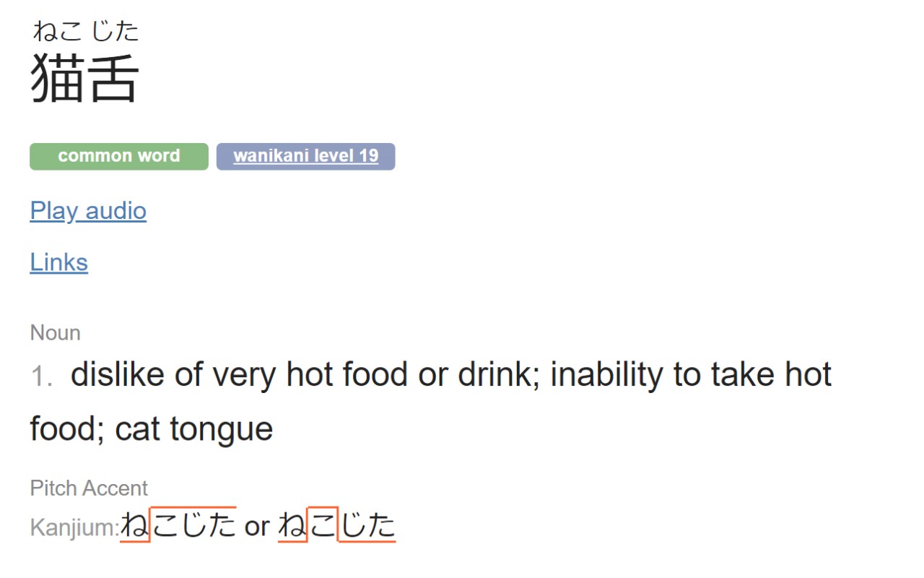Click the Pitch Accent heading

89,488
